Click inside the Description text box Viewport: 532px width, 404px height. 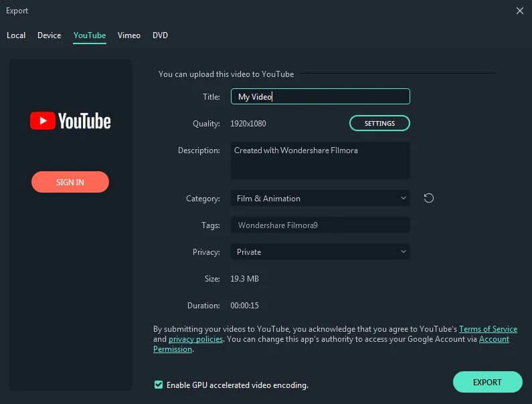coord(320,161)
